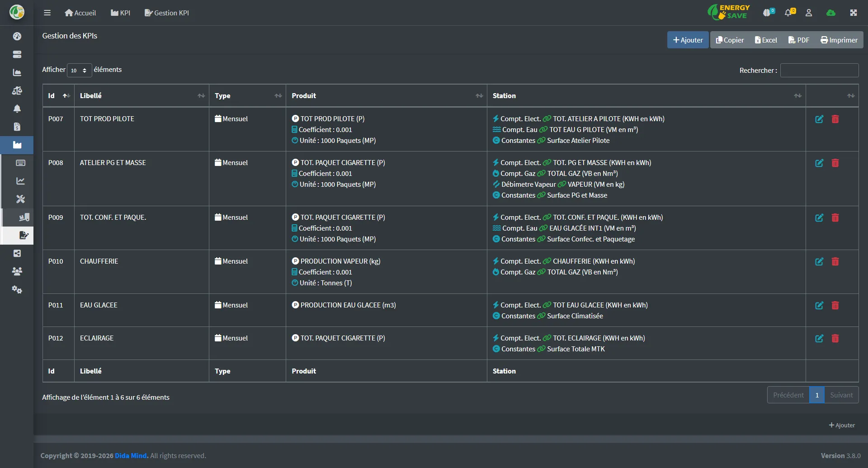
Task: Select the factory industry icon in sidebar
Action: coord(17,145)
